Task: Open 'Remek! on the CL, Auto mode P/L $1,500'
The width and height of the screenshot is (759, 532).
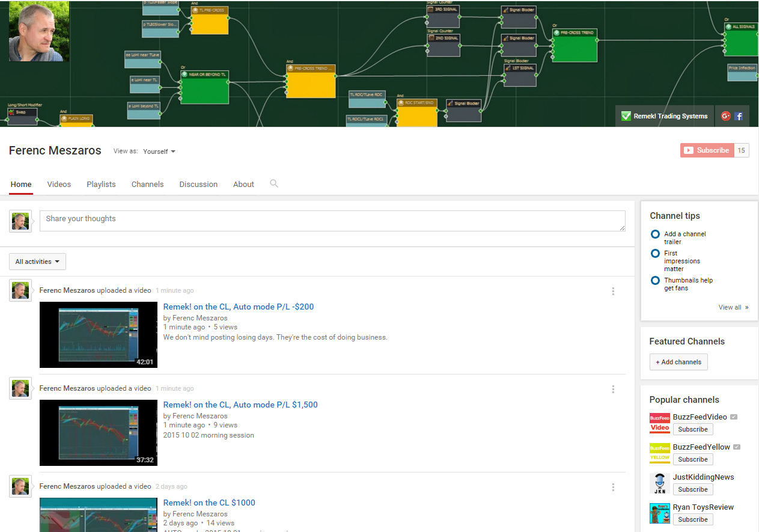Action: click(x=240, y=405)
